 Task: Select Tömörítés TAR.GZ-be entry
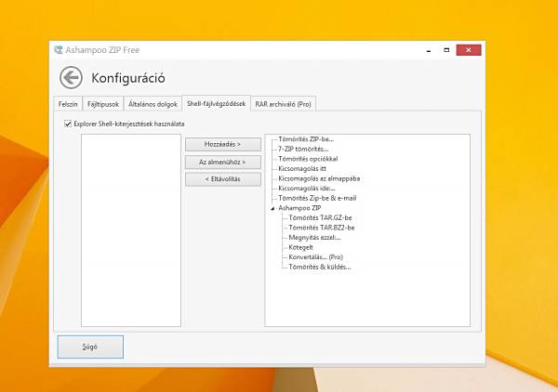pyautogui.click(x=320, y=217)
